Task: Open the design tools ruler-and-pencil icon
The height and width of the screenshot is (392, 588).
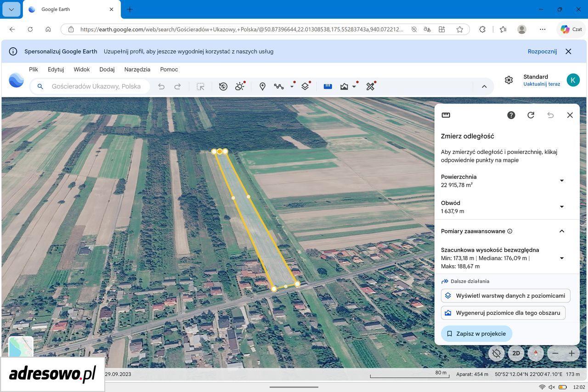Action: pos(370,86)
